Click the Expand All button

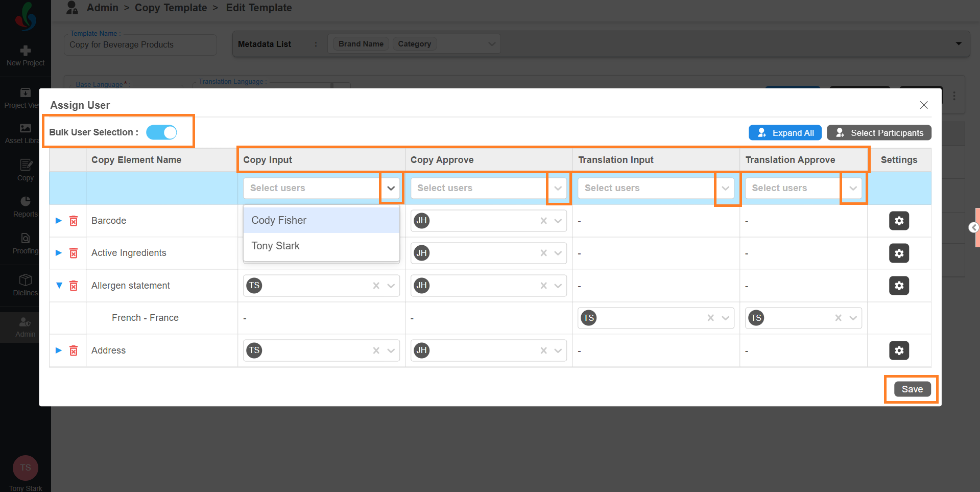(785, 133)
